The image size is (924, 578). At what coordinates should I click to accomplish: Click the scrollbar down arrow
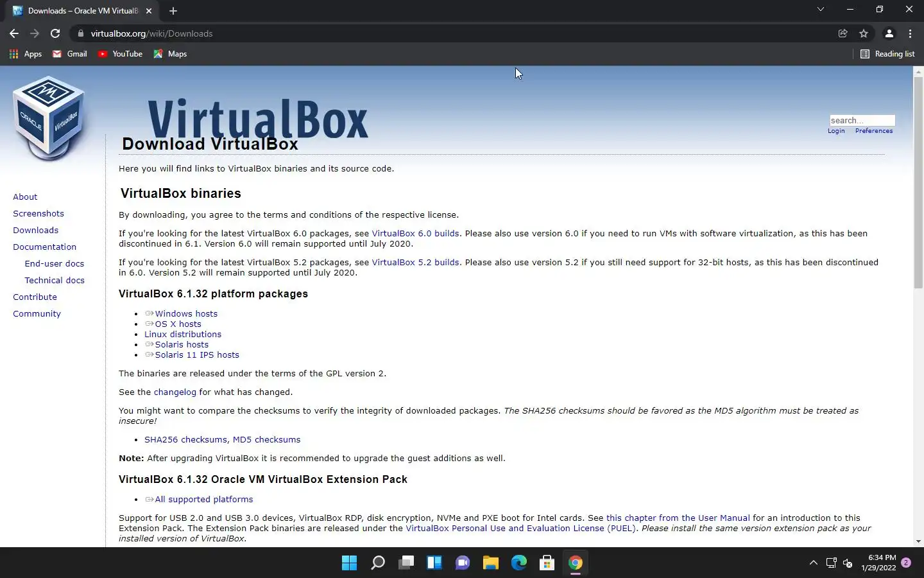(x=918, y=541)
